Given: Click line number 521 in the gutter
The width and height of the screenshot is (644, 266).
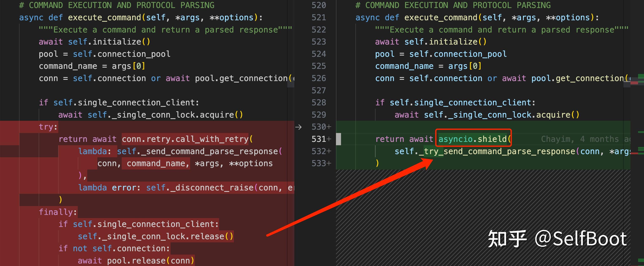Looking at the screenshot, I should 319,18.
